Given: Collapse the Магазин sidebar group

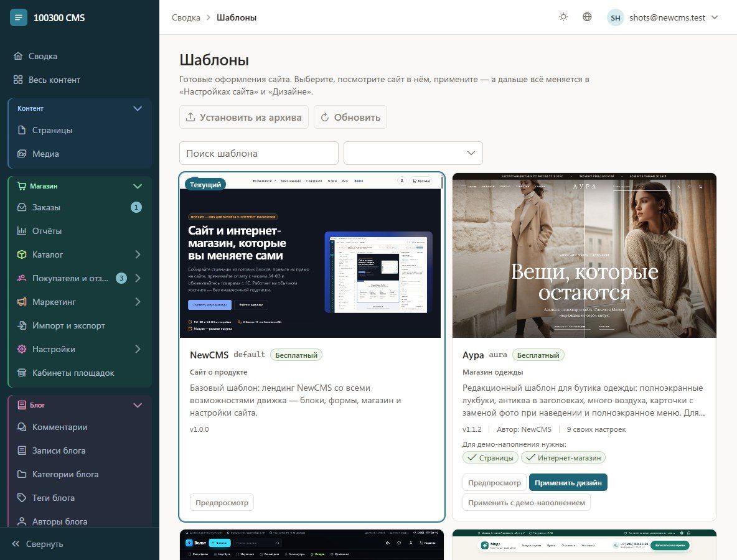Looking at the screenshot, I should (137, 186).
